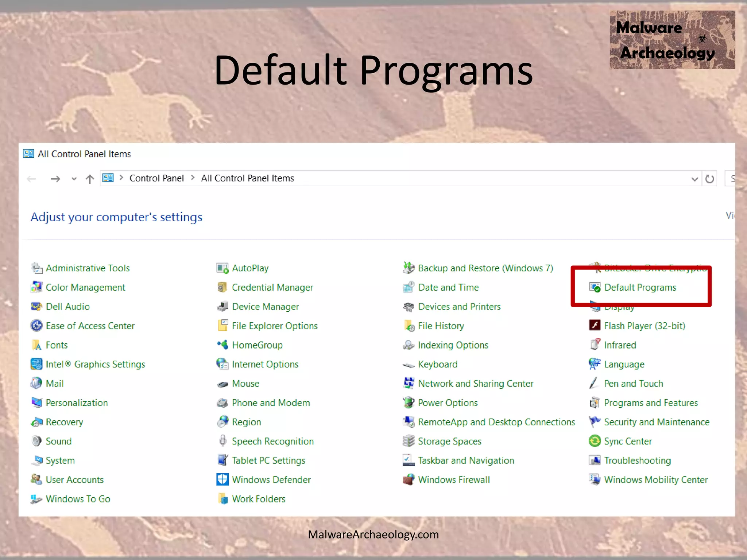
Task: Click the Language icon
Action: (x=595, y=364)
